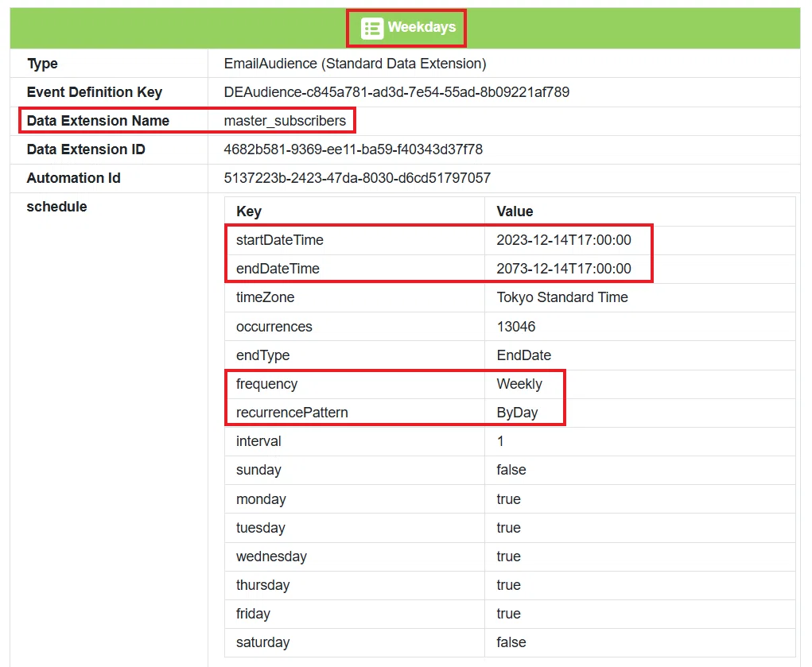Select the true value for thursday
The width and height of the screenshot is (812, 667).
[508, 584]
